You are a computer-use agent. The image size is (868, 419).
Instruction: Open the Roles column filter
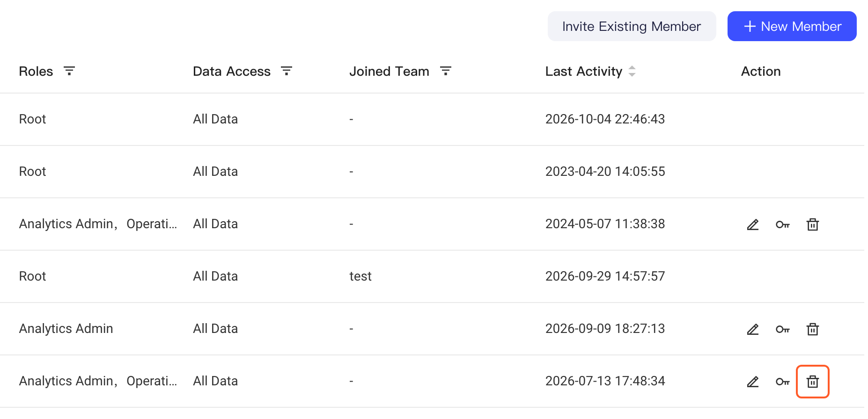[x=69, y=71]
